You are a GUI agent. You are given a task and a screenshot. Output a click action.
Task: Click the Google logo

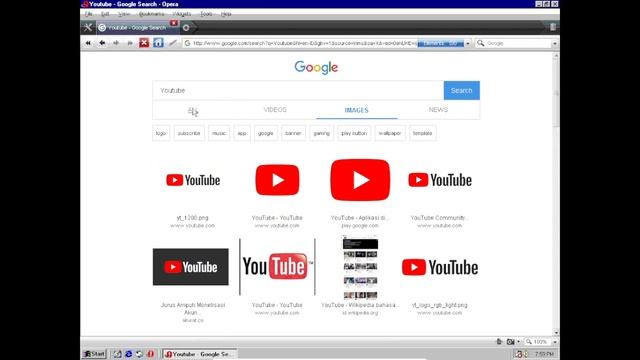(x=316, y=67)
